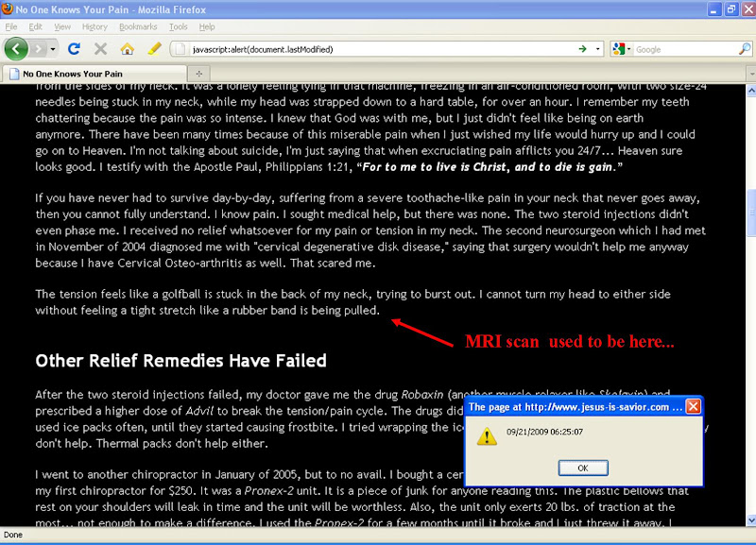756x545 pixels.
Task: Close the alert dialog with red X
Action: point(693,407)
